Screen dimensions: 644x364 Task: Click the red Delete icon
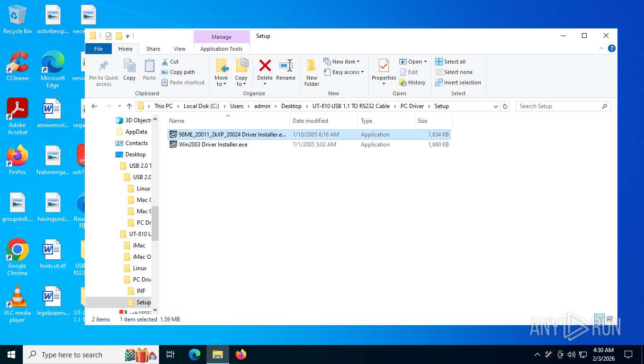(x=265, y=65)
